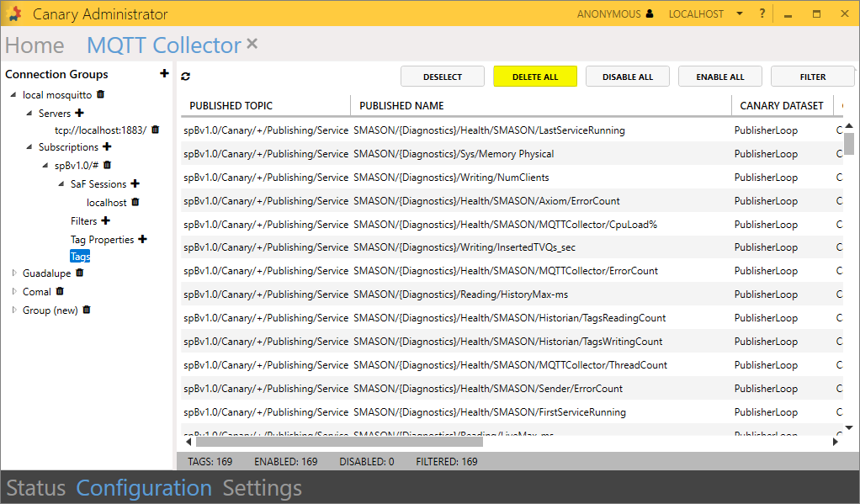Add a new server under Servers
The image size is (860, 504).
[80, 113]
